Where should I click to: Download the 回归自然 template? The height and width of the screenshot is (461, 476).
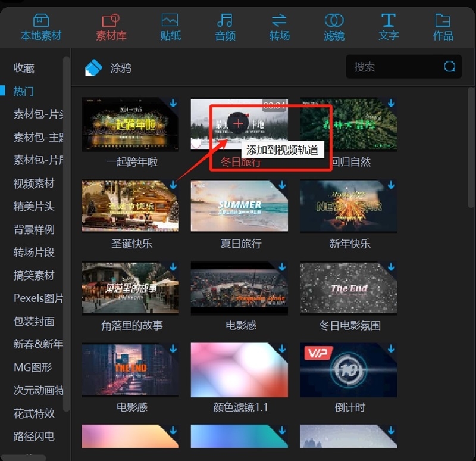point(392,103)
